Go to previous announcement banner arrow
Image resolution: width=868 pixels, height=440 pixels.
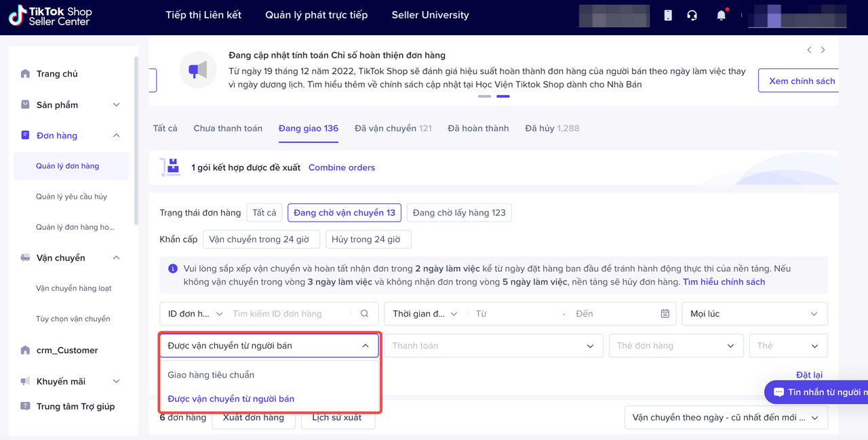(809, 50)
